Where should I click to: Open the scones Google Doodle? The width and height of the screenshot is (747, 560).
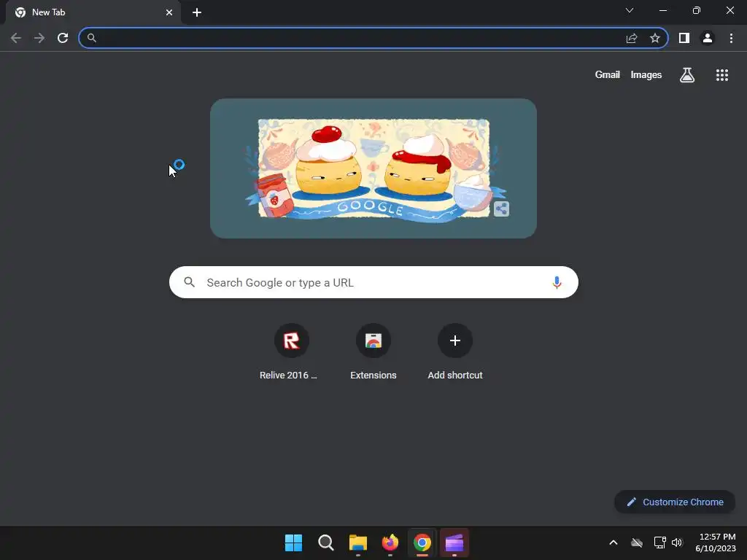(x=373, y=168)
